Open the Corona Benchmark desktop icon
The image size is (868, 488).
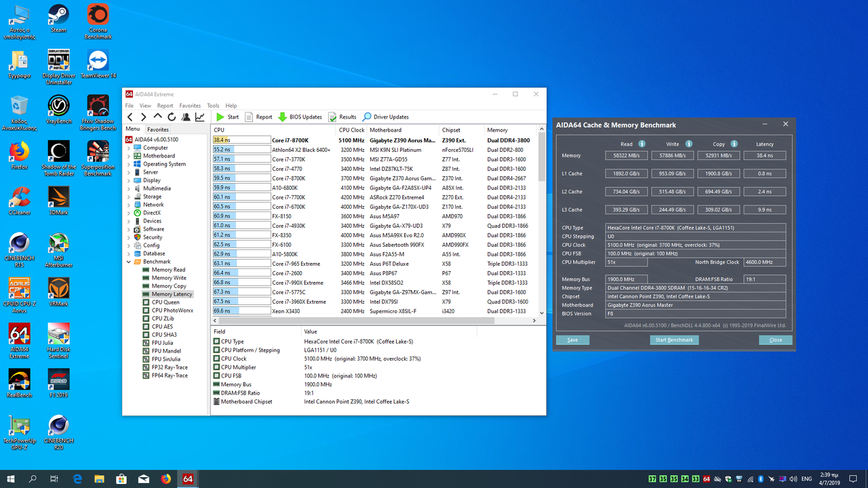[98, 22]
